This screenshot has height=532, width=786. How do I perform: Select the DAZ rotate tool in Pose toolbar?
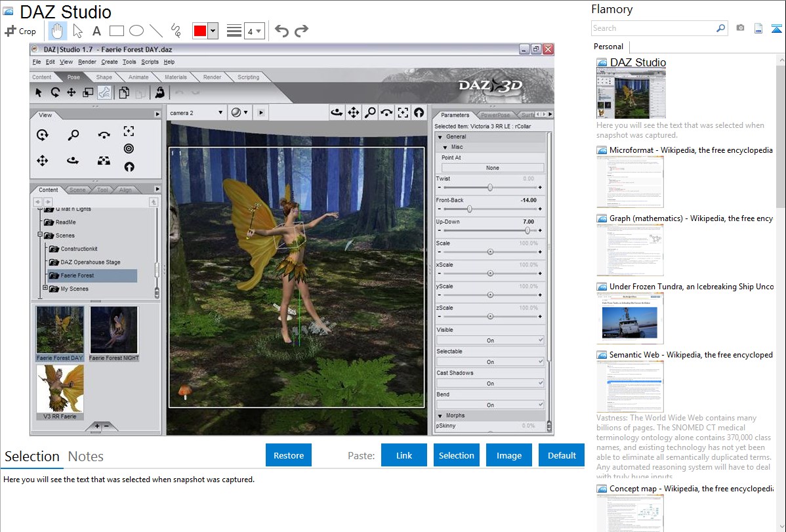[55, 92]
